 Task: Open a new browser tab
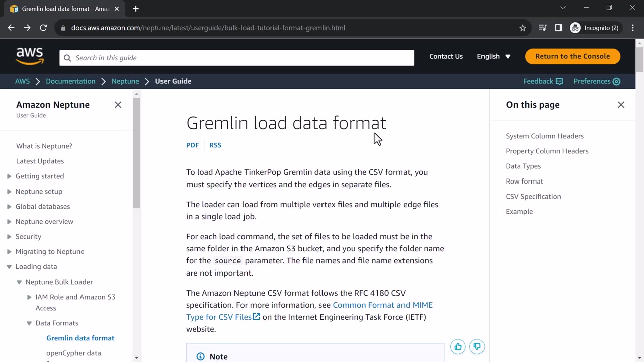pos(136,9)
